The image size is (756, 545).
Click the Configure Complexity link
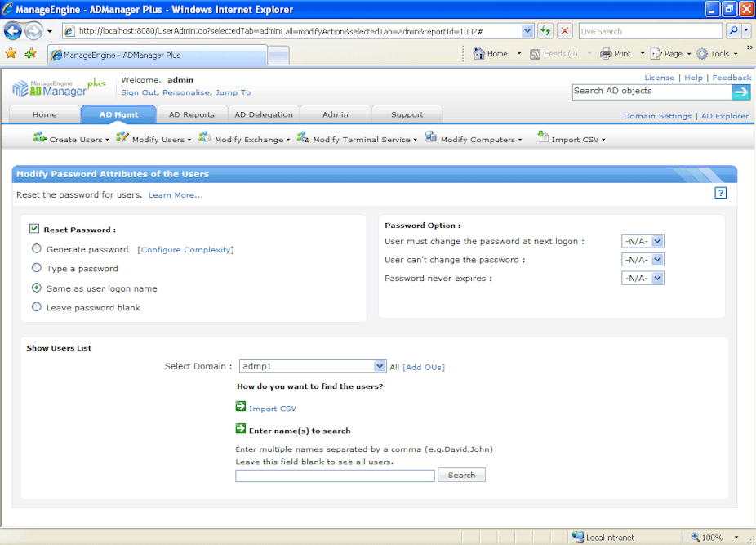coord(185,249)
